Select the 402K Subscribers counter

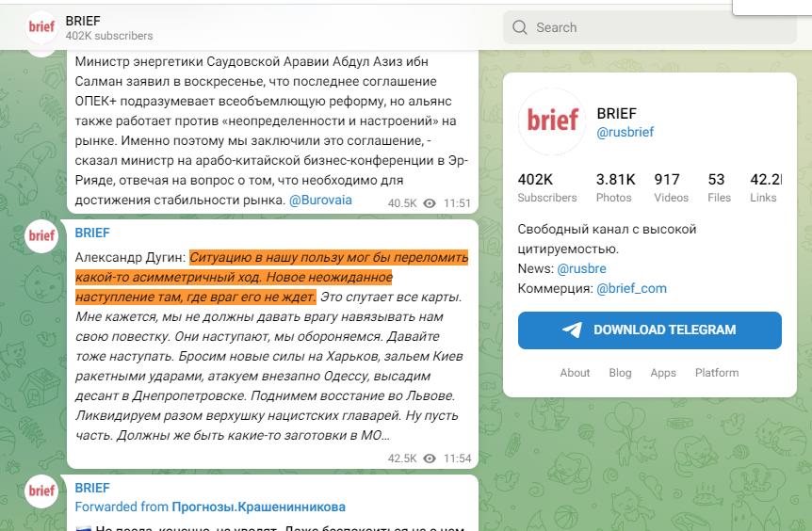[547, 187]
